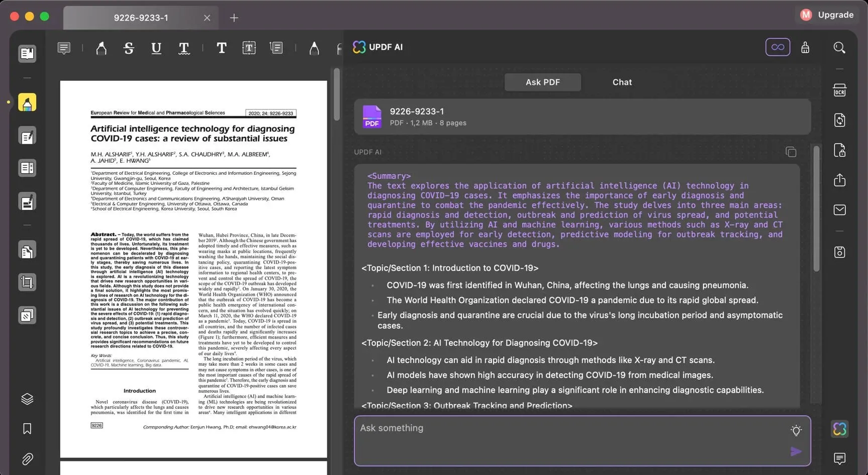Select the strikethrough annotation tool
The height and width of the screenshot is (475, 868).
pyautogui.click(x=129, y=48)
